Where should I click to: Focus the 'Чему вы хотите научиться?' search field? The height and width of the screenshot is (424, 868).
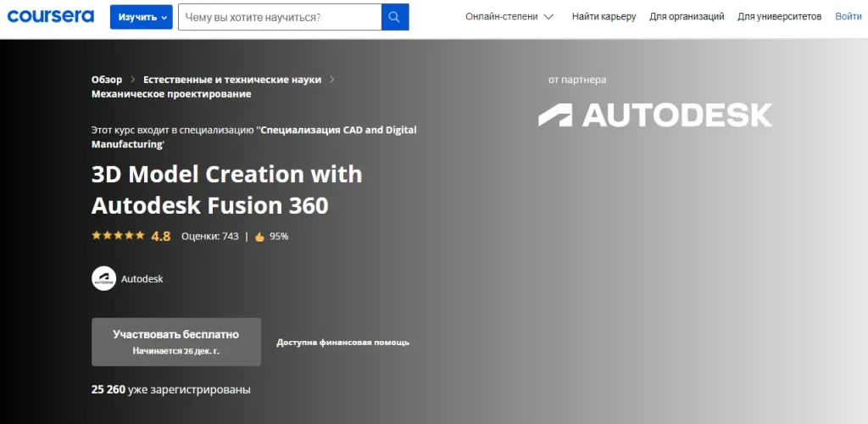280,17
